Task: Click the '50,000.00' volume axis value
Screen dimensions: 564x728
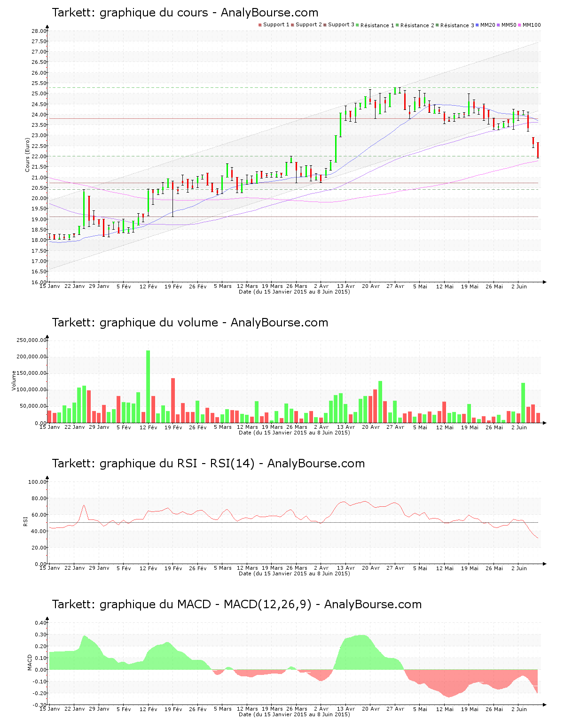Action: coord(33,406)
